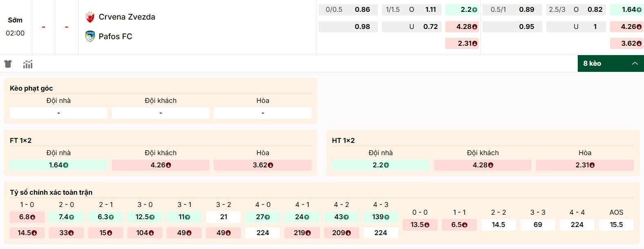
Task: Open Pafos FC team link
Action: pos(115,36)
